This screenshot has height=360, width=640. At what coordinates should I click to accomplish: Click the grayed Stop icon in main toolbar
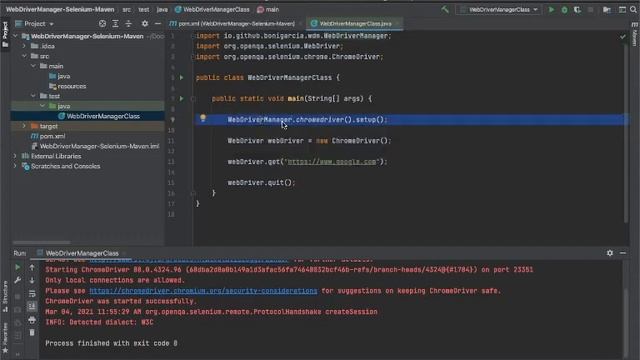[590, 9]
